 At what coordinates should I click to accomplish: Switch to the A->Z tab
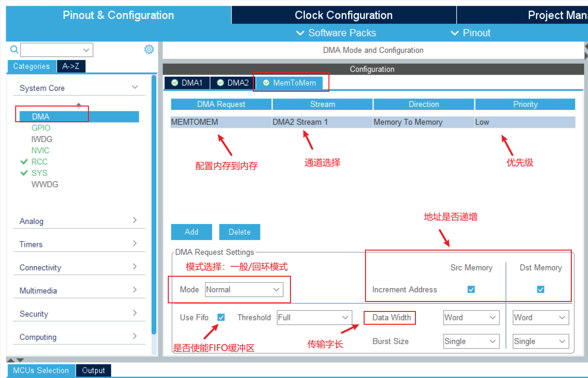coord(71,67)
